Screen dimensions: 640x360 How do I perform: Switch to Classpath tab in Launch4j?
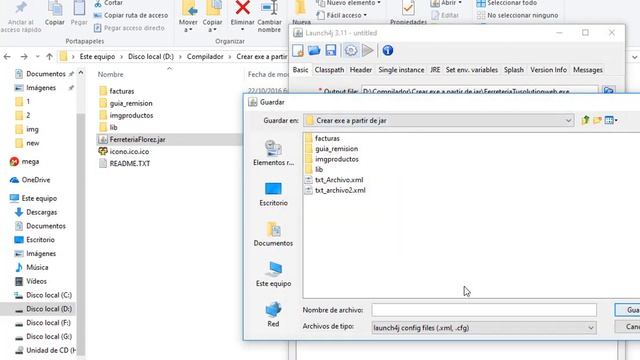click(329, 70)
